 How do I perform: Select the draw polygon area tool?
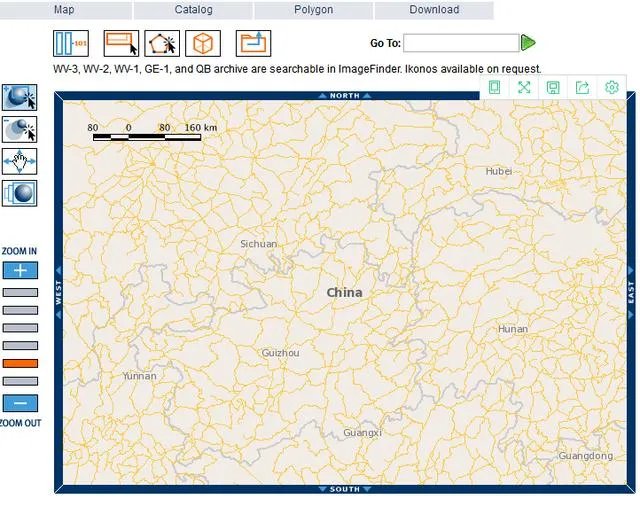[x=161, y=43]
